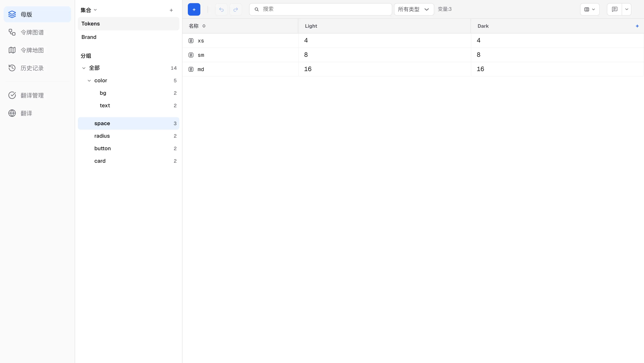Expand the 集合 dropdown chevron

(x=95, y=10)
